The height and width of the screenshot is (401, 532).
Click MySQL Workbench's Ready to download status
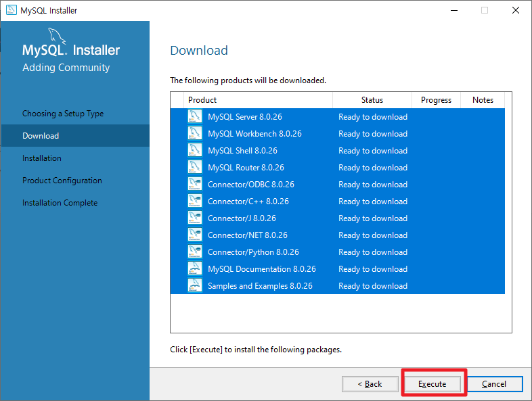click(373, 134)
